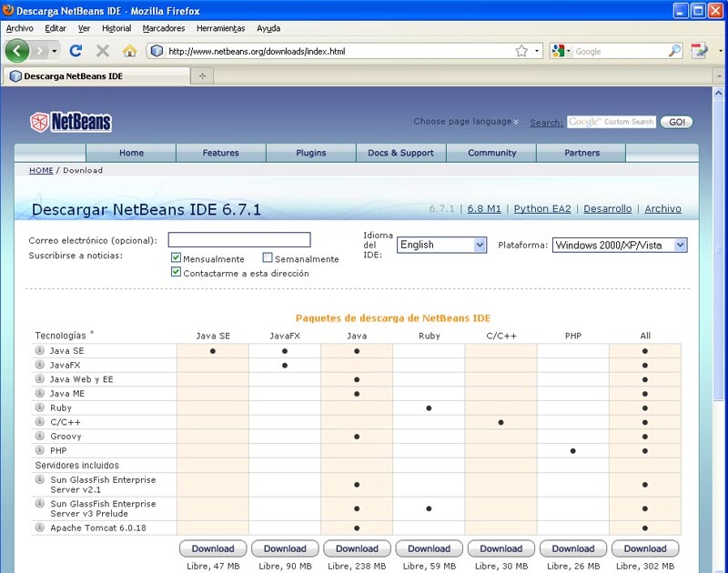Image resolution: width=728 pixels, height=573 pixels.
Task: Select the info icon next to C/C++
Action: (x=40, y=422)
